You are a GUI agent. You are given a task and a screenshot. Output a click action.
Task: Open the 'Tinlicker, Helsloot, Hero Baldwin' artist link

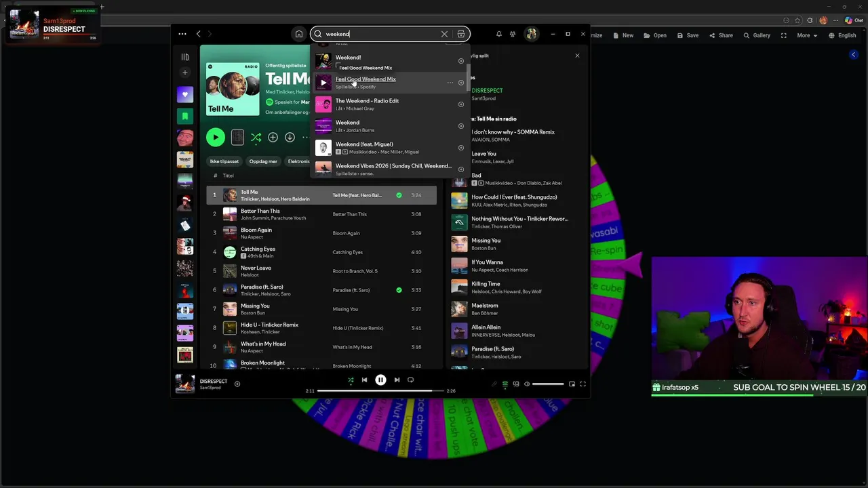[x=275, y=199]
